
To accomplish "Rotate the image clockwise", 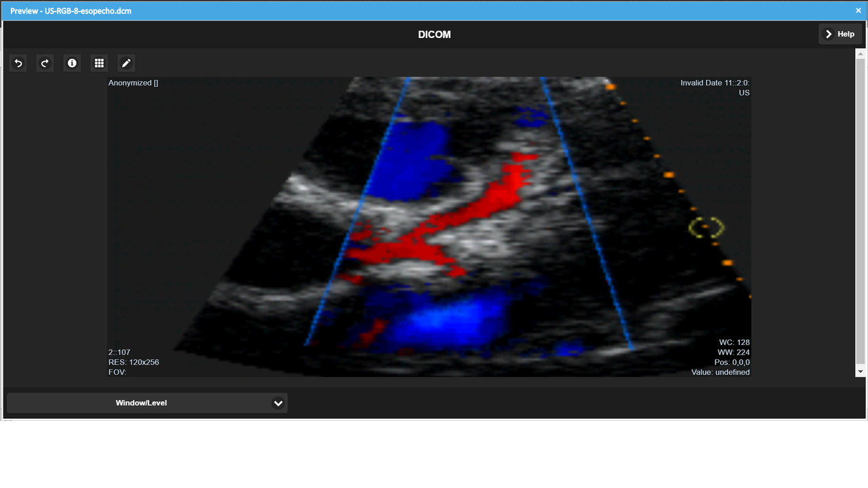I will tap(45, 63).
